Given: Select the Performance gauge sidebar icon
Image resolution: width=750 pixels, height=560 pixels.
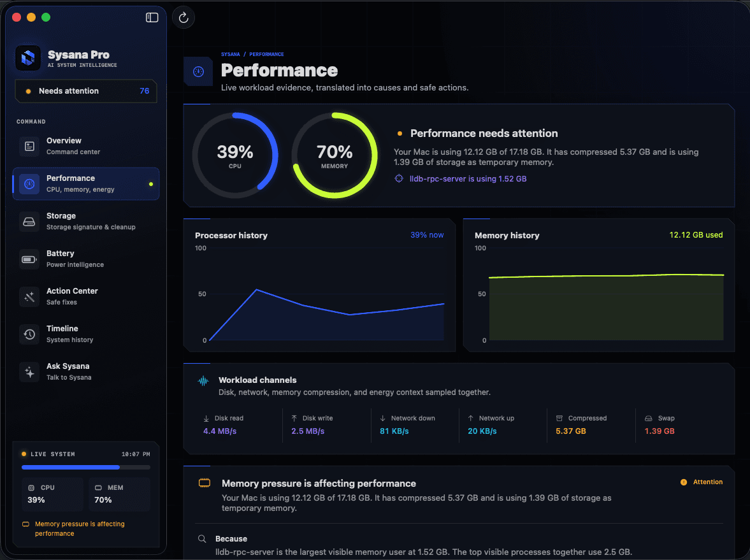Looking at the screenshot, I should [29, 183].
